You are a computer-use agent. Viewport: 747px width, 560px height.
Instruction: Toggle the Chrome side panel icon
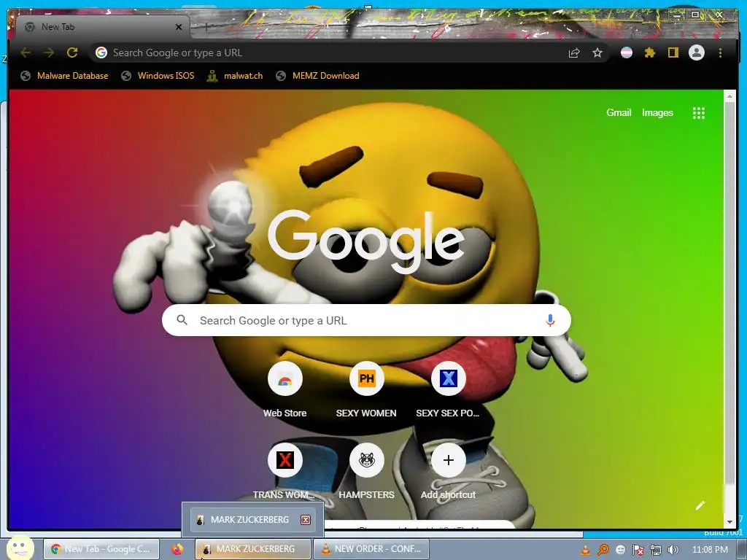point(673,52)
